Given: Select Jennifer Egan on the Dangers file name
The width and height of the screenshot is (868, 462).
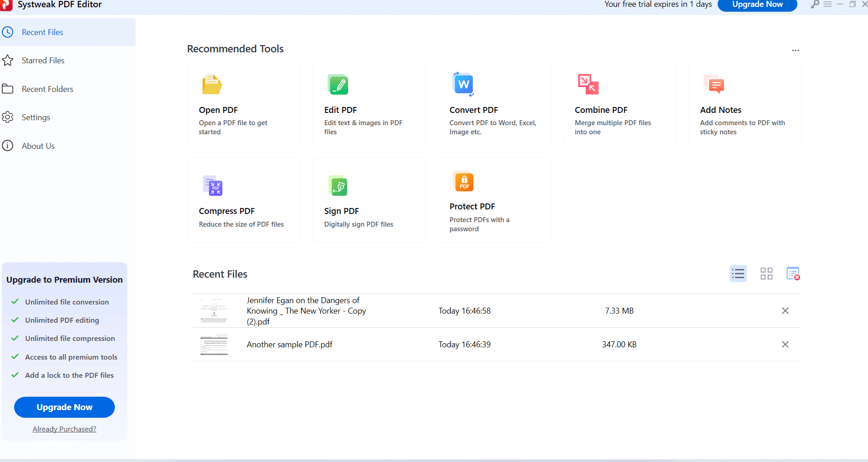Looking at the screenshot, I should click(306, 311).
